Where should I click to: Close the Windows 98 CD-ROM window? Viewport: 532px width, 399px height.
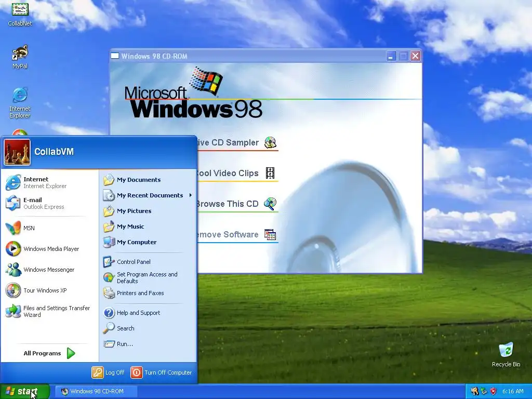tap(415, 56)
